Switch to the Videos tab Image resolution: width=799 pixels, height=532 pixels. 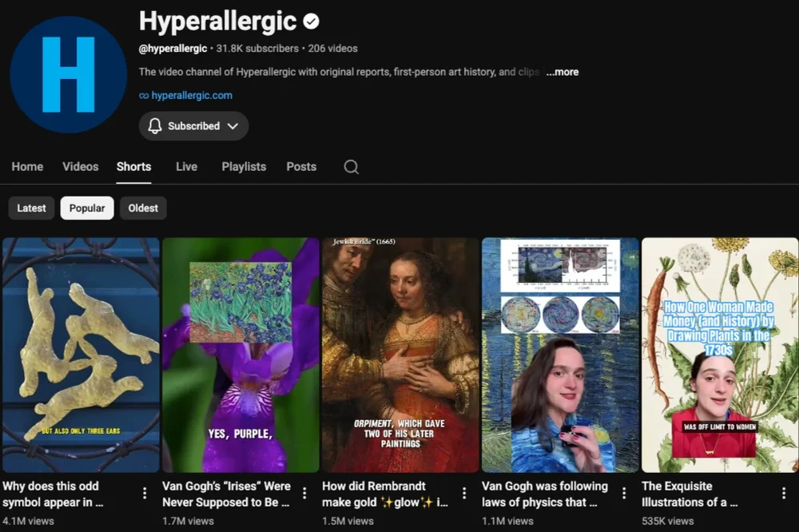pyautogui.click(x=81, y=167)
